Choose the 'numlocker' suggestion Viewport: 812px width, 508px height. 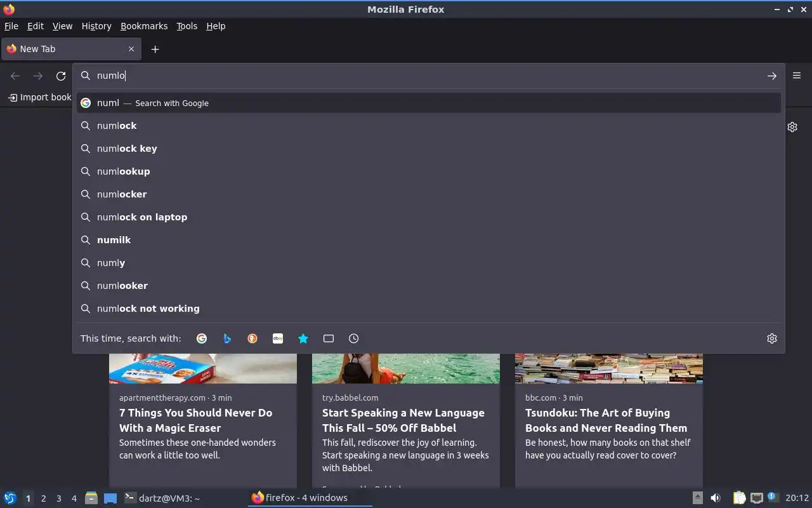(429, 194)
